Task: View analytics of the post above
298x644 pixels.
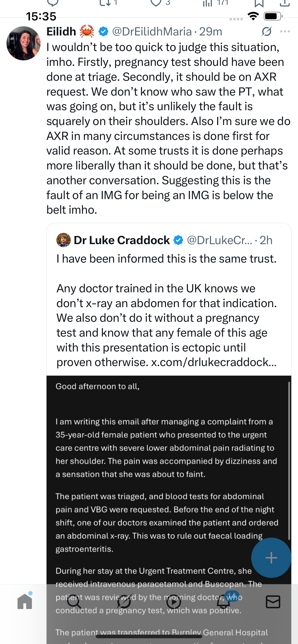Action: coord(208,3)
